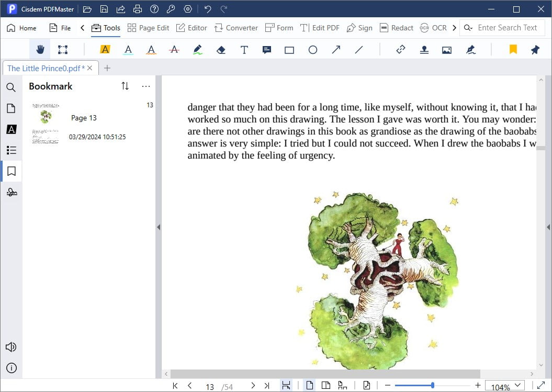Sort bookmarks with up-down arrows
Screen dimensions: 552x392
[x=125, y=86]
